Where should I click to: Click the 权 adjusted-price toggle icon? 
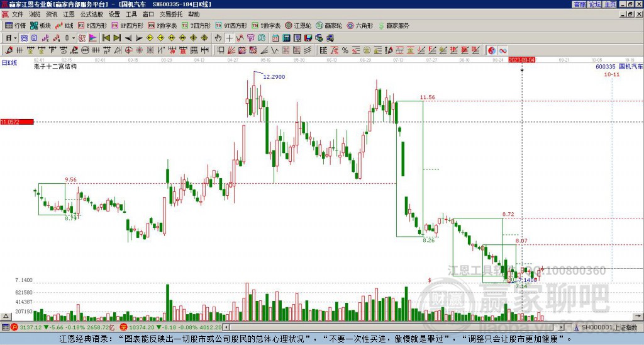point(82,38)
